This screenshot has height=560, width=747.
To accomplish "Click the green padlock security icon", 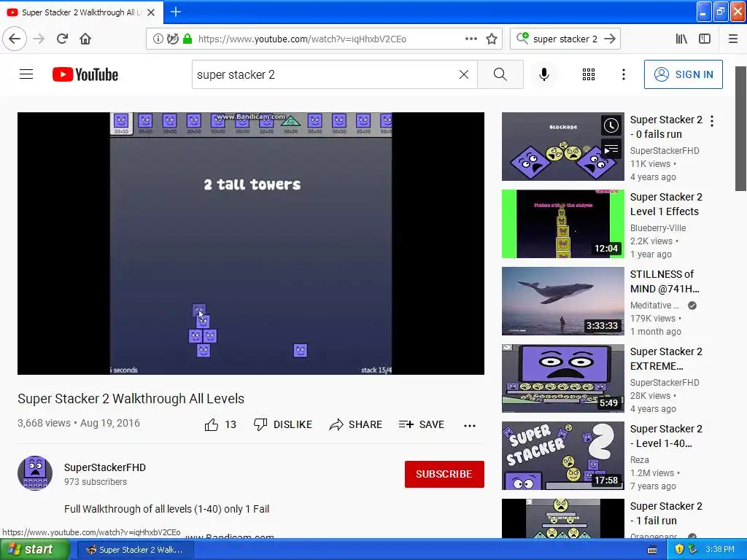I will (187, 39).
